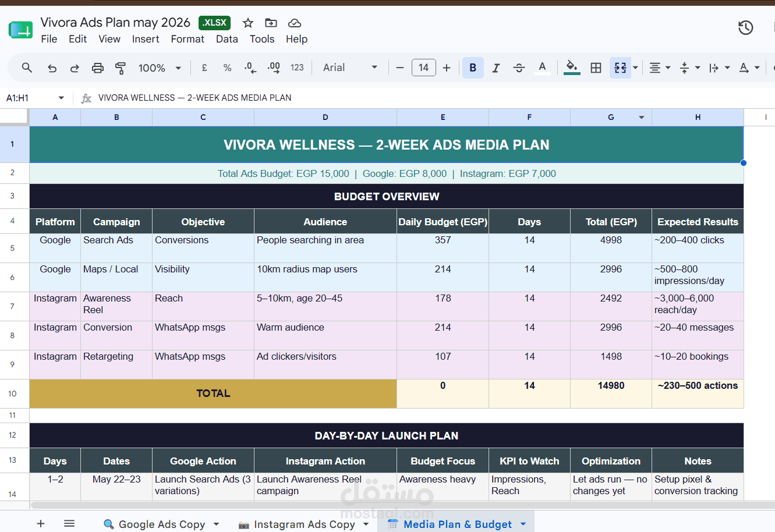Open horizontal align dropdown

click(x=660, y=68)
